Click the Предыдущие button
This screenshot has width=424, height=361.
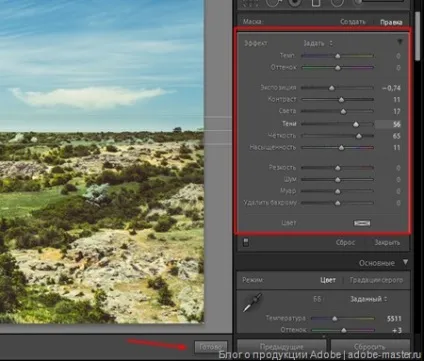point(281,347)
